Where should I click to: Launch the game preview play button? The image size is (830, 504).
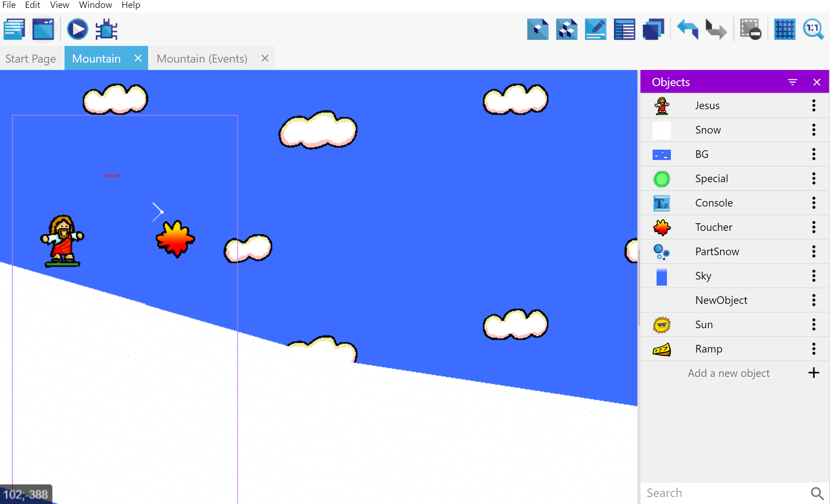(78, 29)
